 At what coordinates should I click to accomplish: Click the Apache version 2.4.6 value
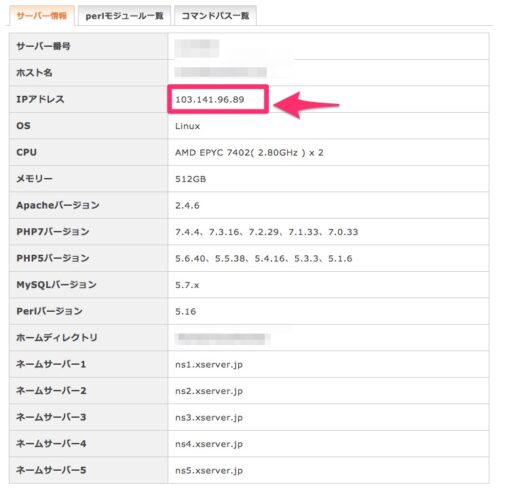point(187,205)
